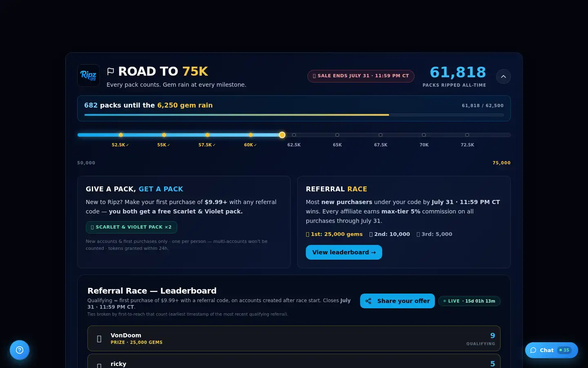Click the 52.5K milestone marker
This screenshot has height=368, width=588.
coord(121,135)
